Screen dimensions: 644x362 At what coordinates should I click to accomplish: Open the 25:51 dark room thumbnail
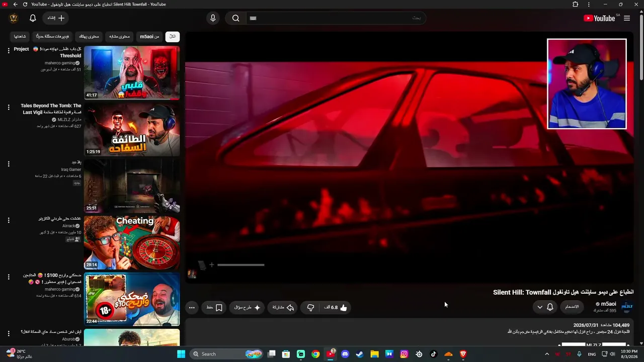coord(132,186)
